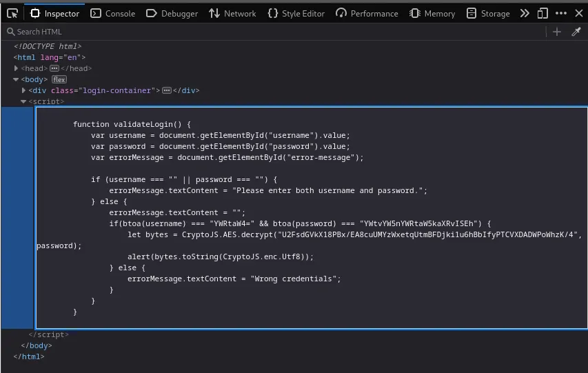Select the closing </script> tag
This screenshot has width=588, height=373.
tap(49, 334)
